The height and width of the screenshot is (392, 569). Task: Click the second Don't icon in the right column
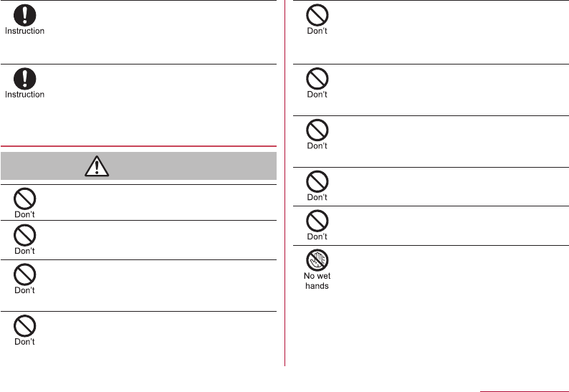coord(317,79)
